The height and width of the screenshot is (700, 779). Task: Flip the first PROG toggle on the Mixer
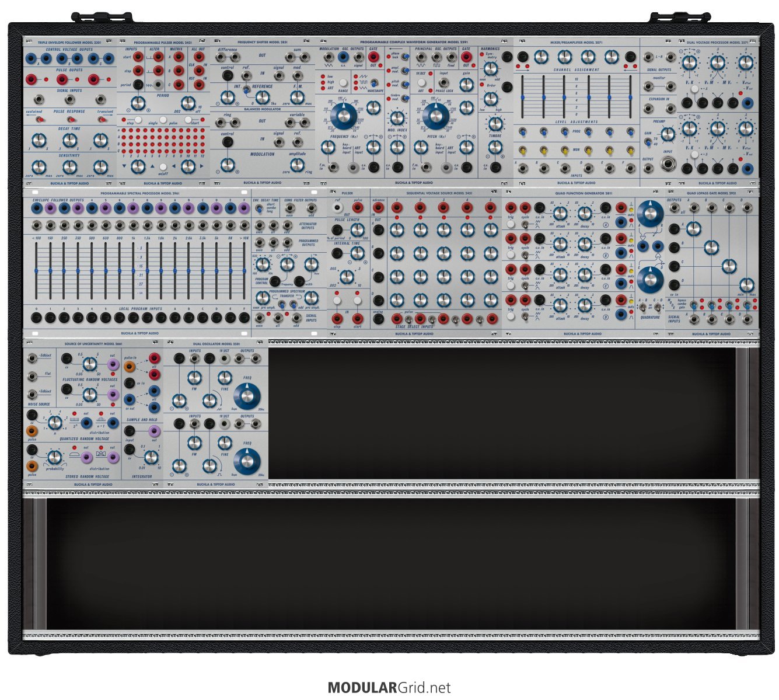tap(524, 132)
